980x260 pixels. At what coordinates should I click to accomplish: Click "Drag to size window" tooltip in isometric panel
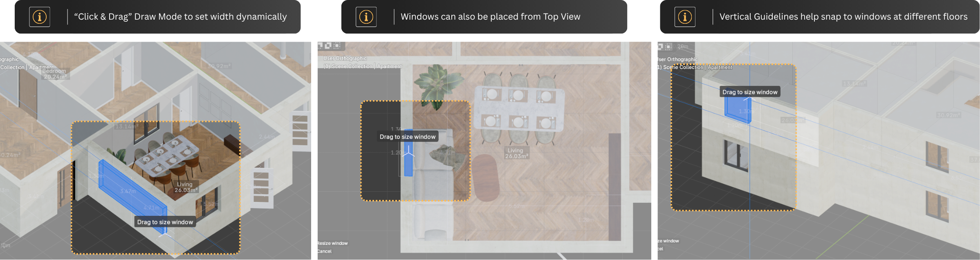click(165, 222)
